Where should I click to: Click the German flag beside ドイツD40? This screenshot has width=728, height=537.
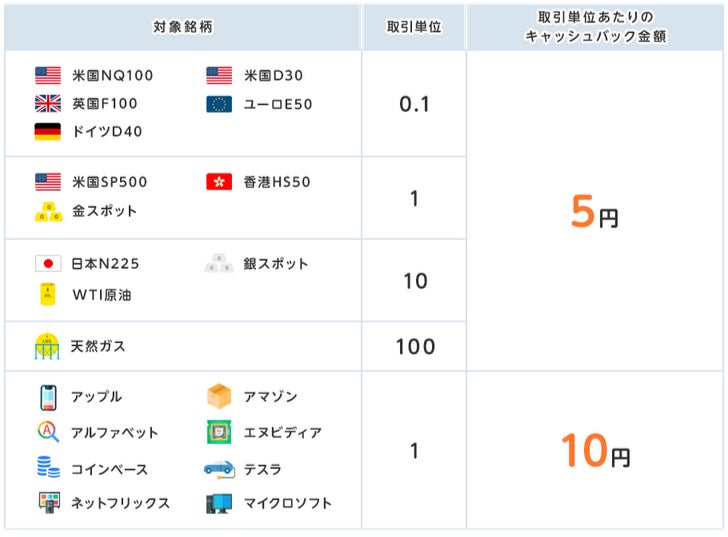48,131
